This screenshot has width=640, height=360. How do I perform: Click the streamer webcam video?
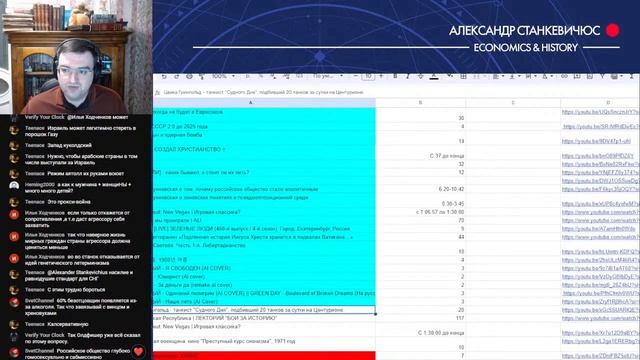[x=76, y=57]
